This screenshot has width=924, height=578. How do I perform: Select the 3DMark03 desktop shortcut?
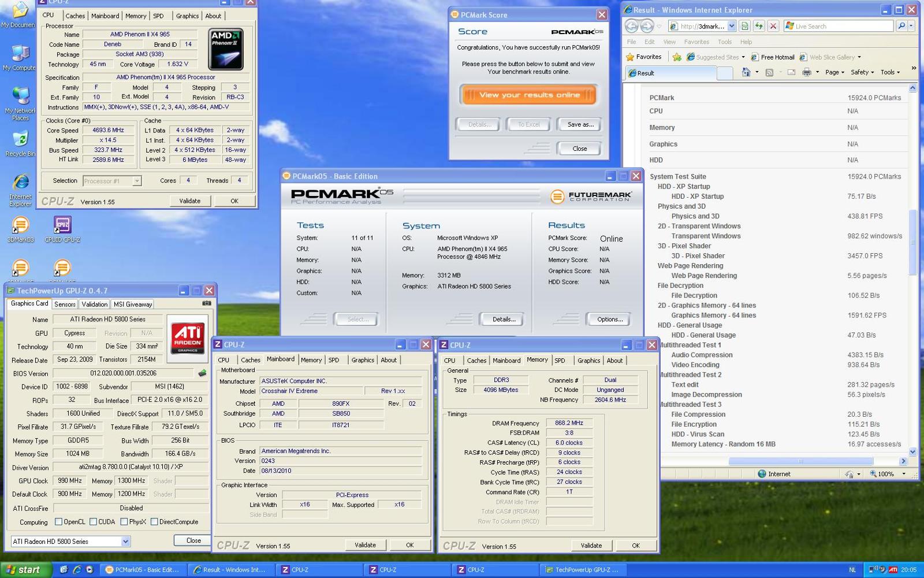20,229
